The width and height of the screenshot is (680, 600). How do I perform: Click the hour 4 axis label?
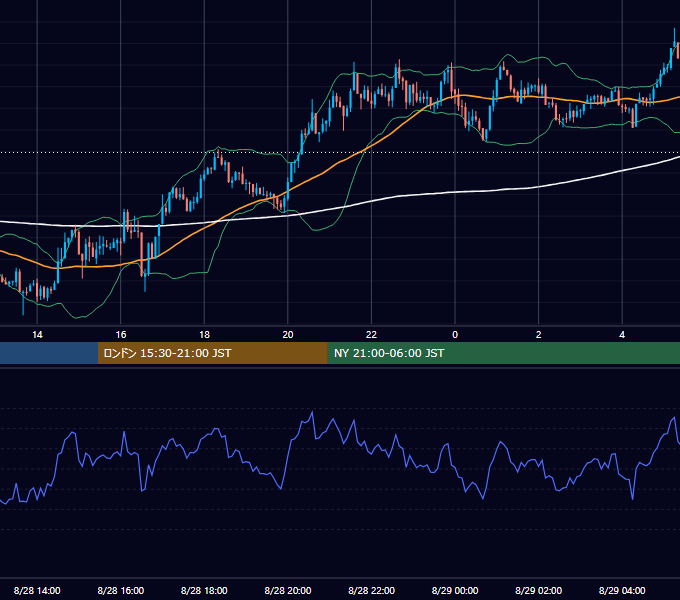(x=622, y=335)
